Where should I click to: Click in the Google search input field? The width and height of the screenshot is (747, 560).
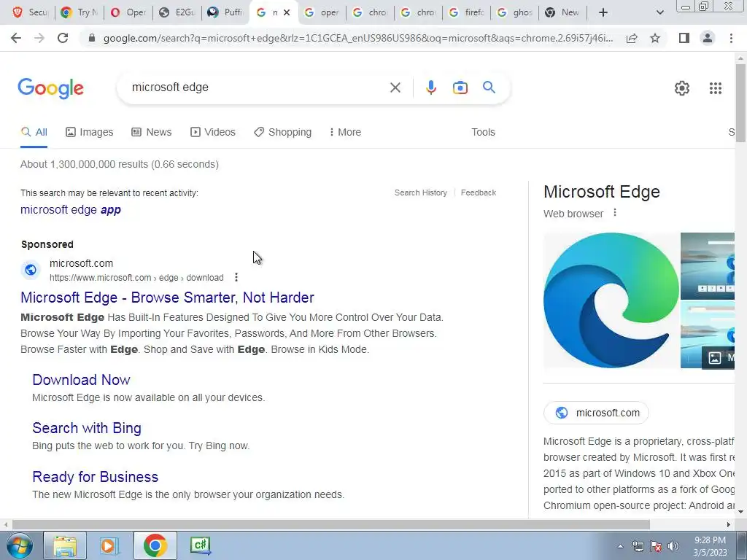click(x=258, y=87)
